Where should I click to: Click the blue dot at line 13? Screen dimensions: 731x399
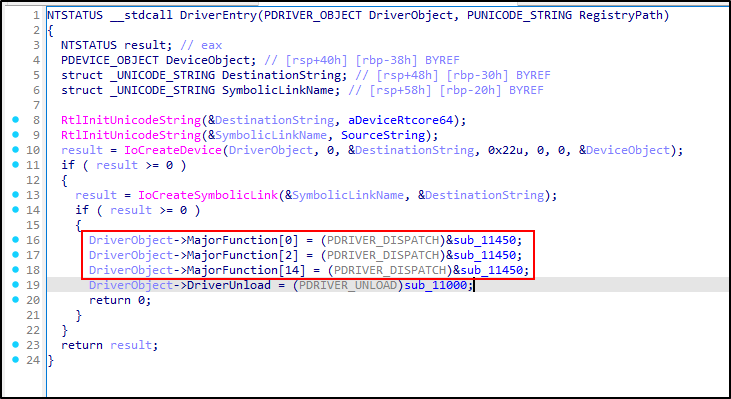pyautogui.click(x=16, y=195)
